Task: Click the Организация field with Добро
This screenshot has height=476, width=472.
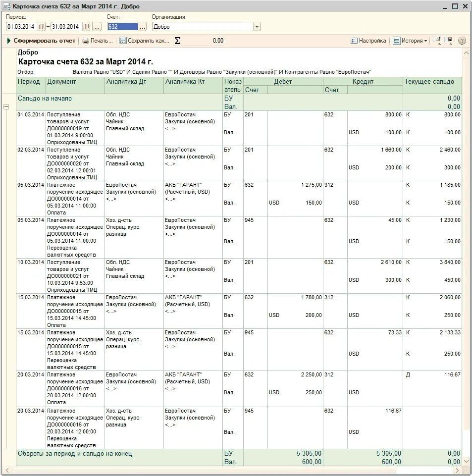Action: [203, 27]
